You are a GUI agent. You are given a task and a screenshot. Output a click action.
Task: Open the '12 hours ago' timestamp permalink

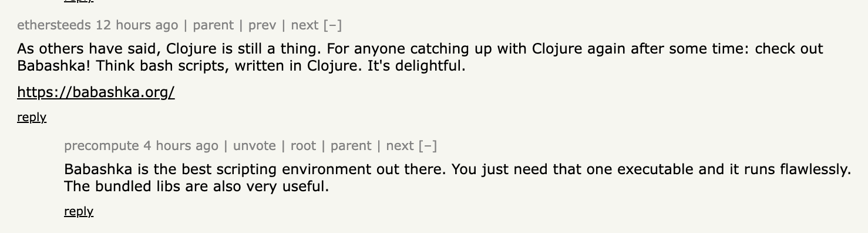pyautogui.click(x=137, y=25)
